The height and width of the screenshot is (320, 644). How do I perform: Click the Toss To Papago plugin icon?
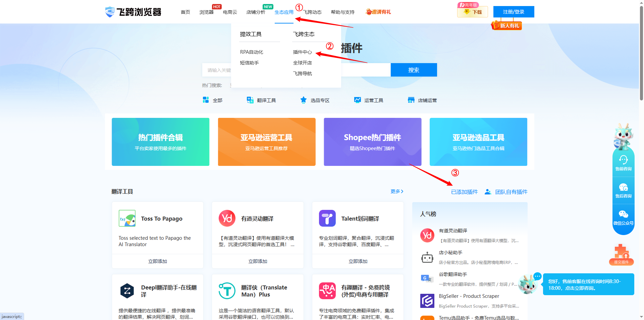click(127, 219)
